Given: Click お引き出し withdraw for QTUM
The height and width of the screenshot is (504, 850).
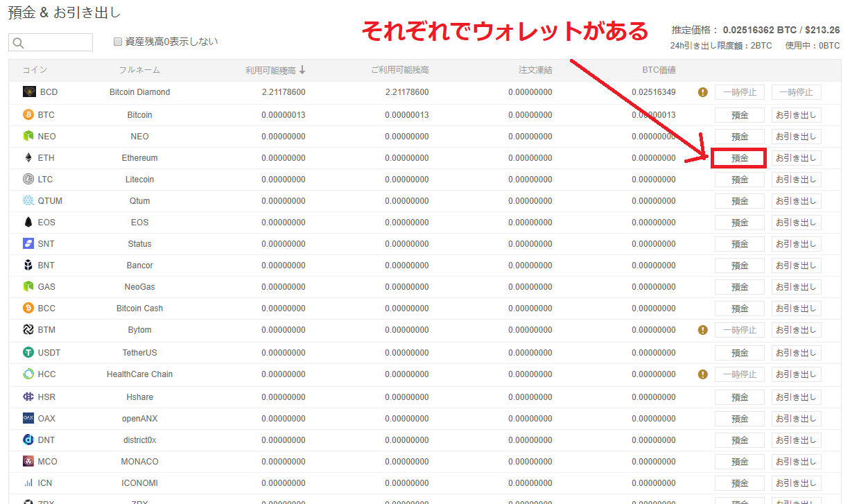Looking at the screenshot, I should [797, 201].
